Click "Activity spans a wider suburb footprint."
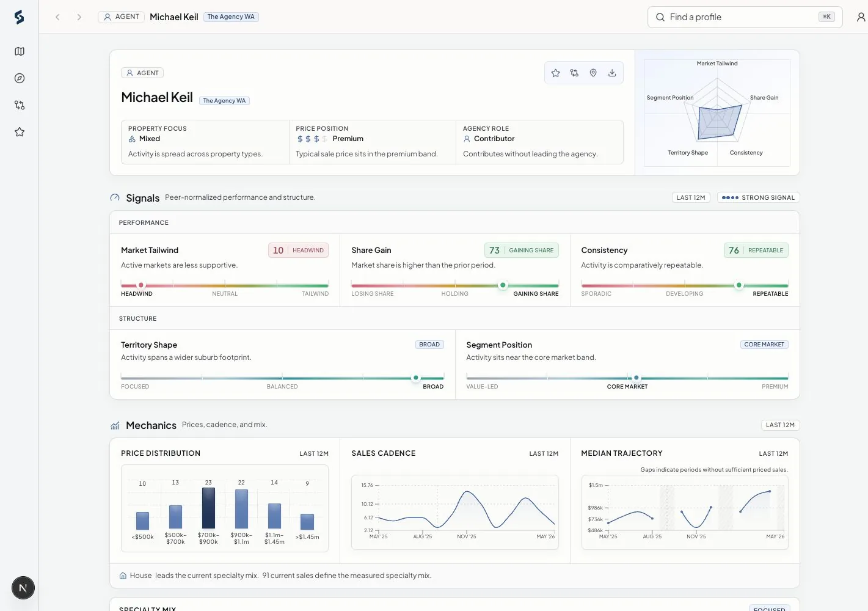 point(186,357)
